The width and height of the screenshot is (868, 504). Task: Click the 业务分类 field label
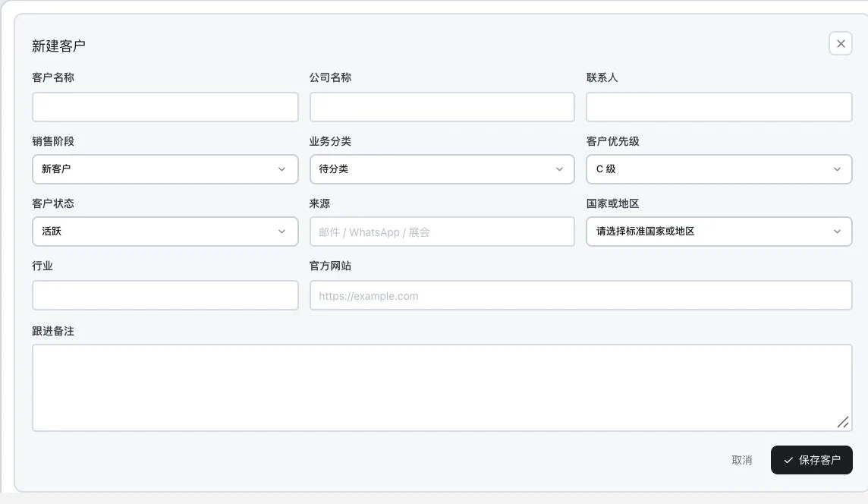pyautogui.click(x=331, y=141)
